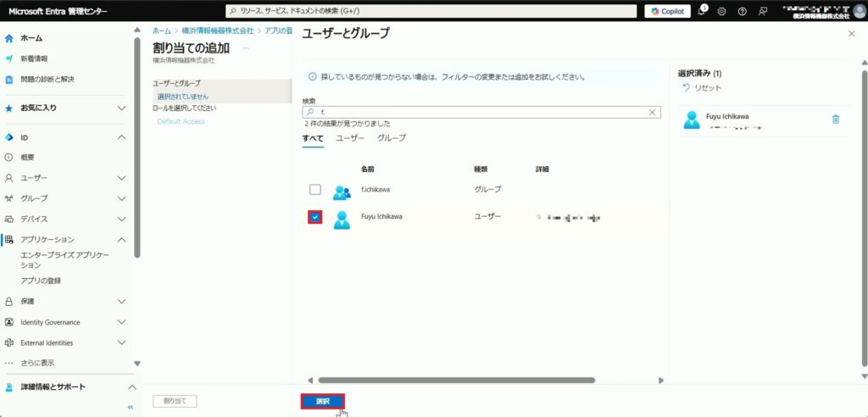The width and height of the screenshot is (868, 417).
Task: Click the 詳細情報とサポート person icon
Action: (x=8, y=386)
